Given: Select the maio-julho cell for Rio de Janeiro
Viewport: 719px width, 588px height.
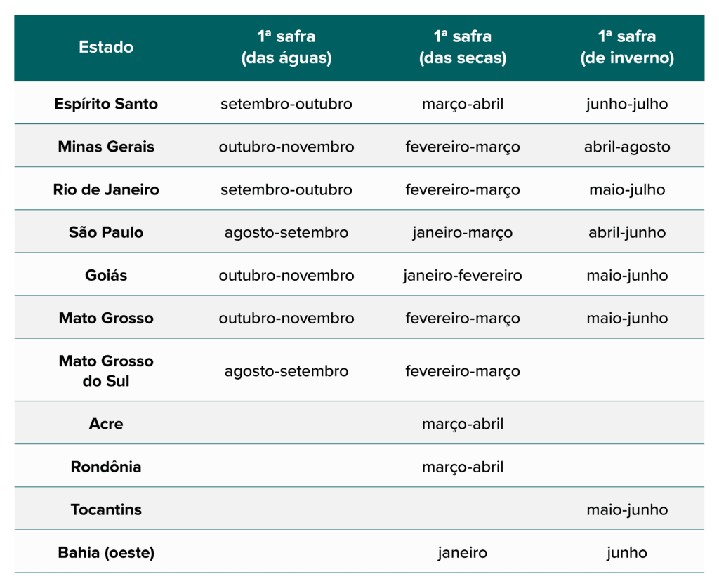Looking at the screenshot, I should [x=626, y=189].
